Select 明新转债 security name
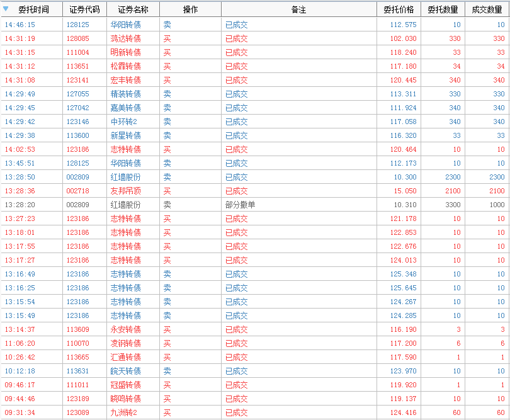The width and height of the screenshot is (510, 420). 125,52
